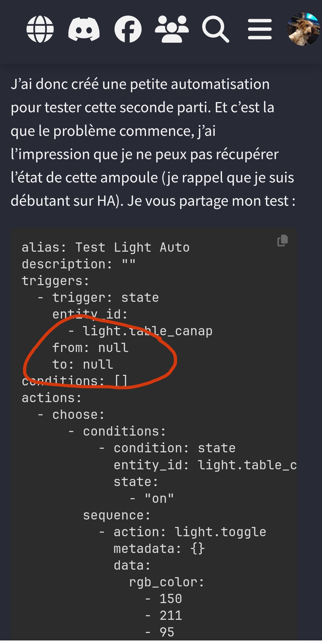322x644 pixels.
Task: Click the 'from: null' line in code
Action: 90,348
